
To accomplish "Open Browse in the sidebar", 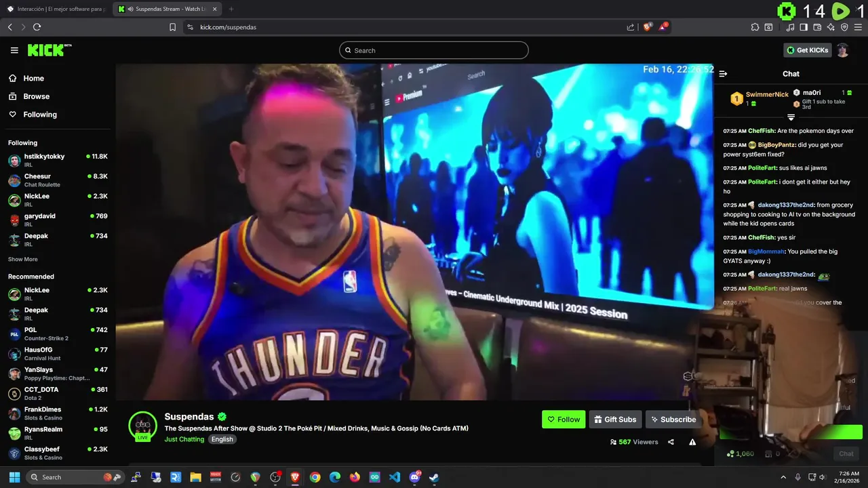I will tap(36, 96).
